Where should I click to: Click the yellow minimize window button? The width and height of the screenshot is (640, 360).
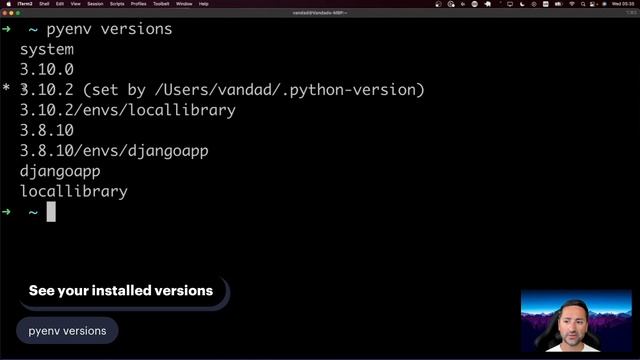point(11,13)
